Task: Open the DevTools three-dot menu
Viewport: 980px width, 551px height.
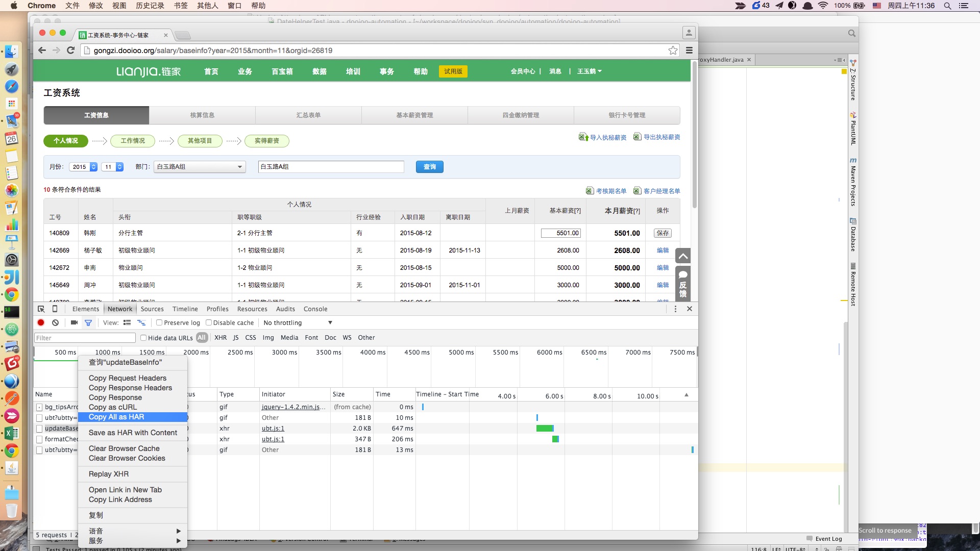Action: pos(675,309)
